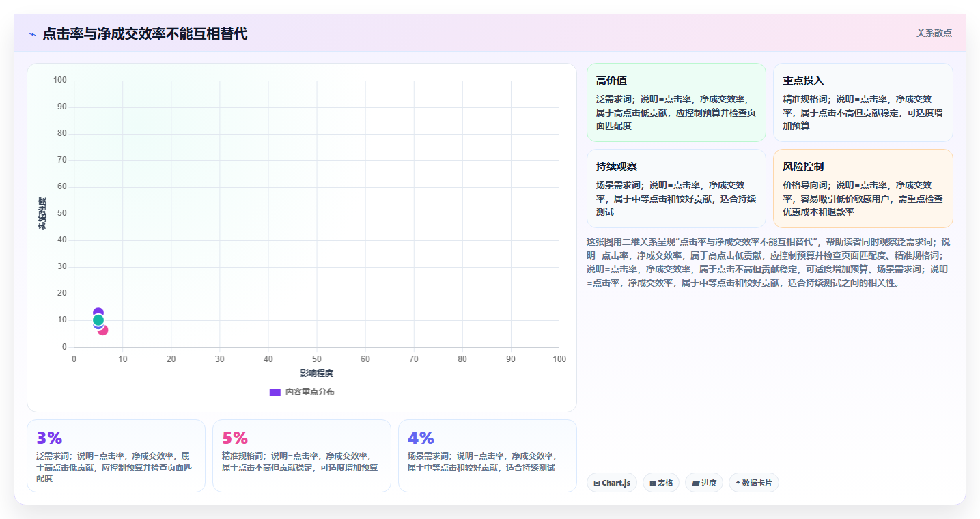The height and width of the screenshot is (519, 980).
Task: Click the 影响程度 horizontal axis title
Action: pyautogui.click(x=317, y=374)
